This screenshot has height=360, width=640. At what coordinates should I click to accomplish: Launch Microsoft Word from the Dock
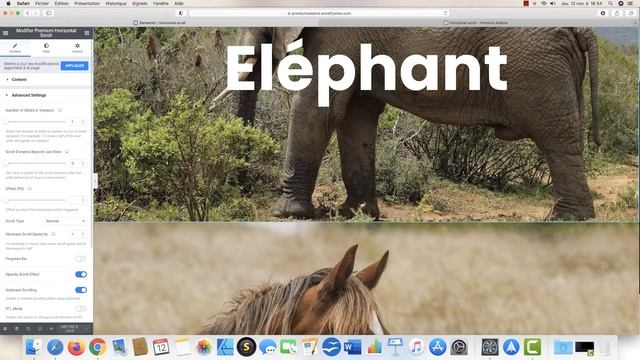[353, 347]
